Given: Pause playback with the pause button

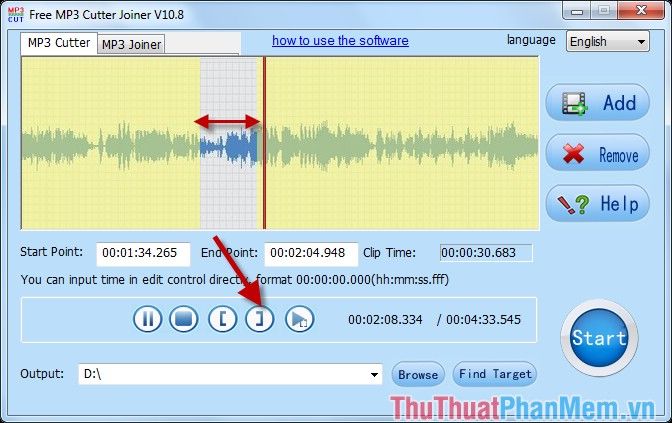Looking at the screenshot, I should pyautogui.click(x=147, y=319).
